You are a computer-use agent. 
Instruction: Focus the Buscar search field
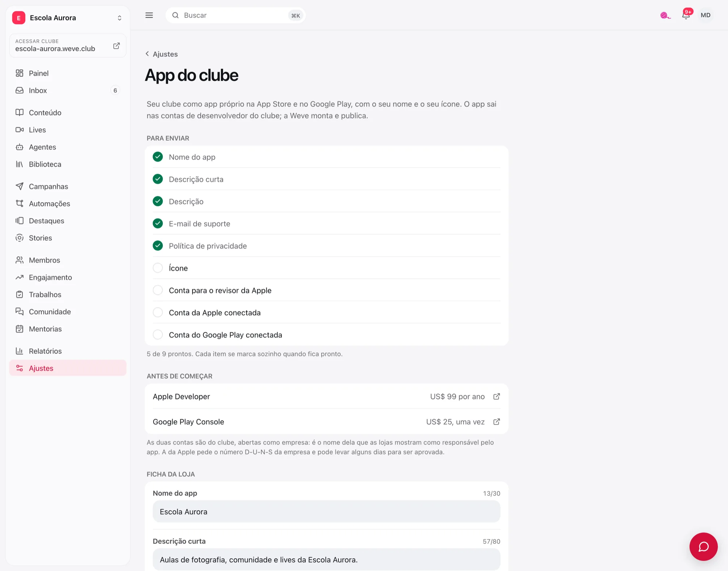click(x=235, y=15)
